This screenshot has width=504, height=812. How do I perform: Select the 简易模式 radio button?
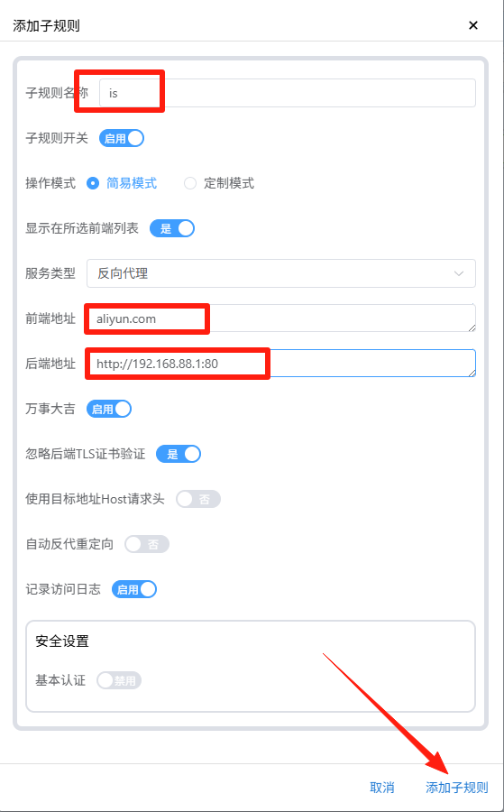pos(93,183)
